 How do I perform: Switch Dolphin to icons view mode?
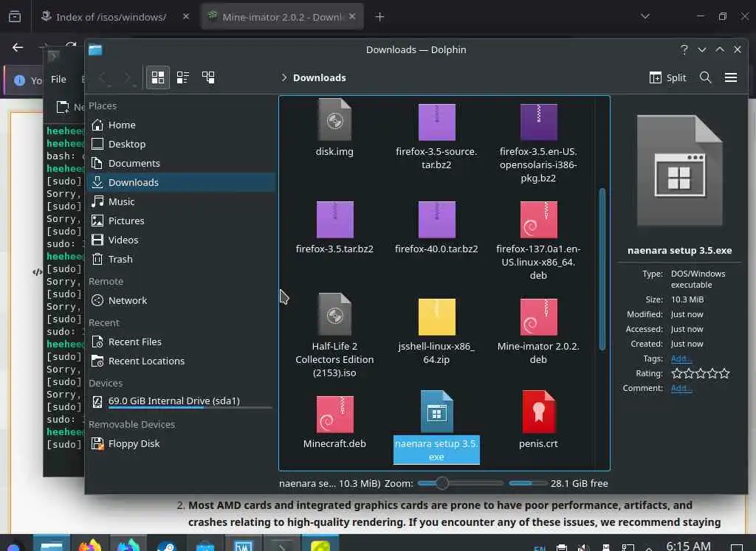(158, 77)
